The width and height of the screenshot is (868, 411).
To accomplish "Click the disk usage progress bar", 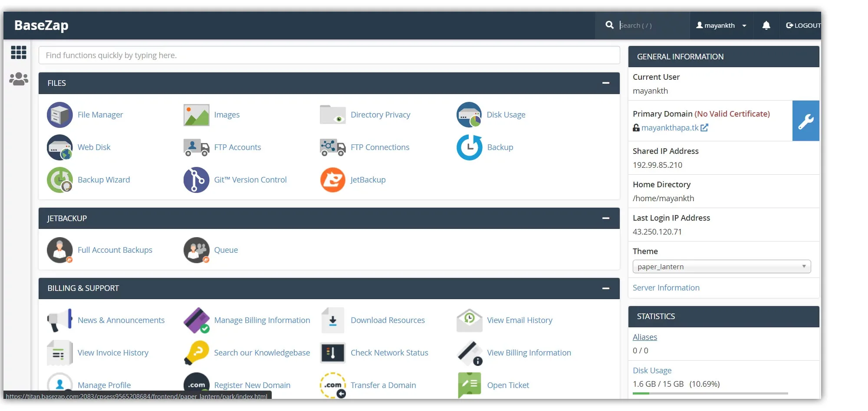I will tap(710, 393).
